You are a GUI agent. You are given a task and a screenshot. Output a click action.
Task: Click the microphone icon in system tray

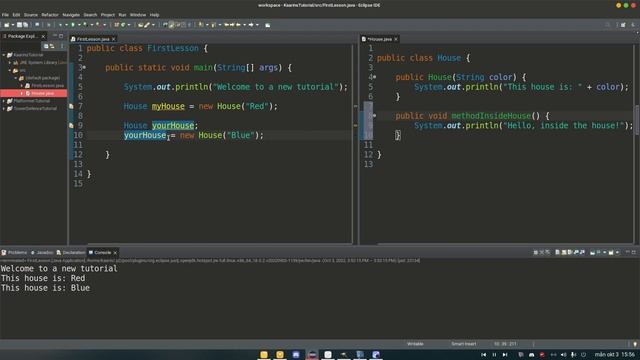[573, 355]
